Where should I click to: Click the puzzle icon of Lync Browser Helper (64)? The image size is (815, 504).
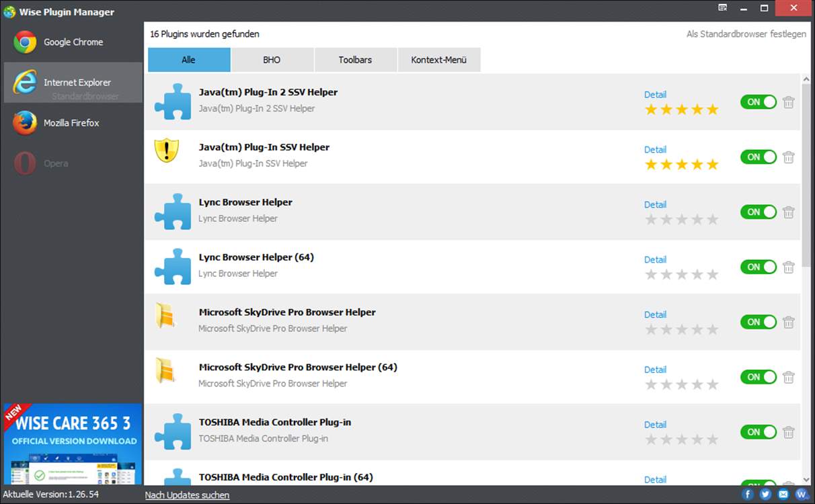click(x=173, y=267)
